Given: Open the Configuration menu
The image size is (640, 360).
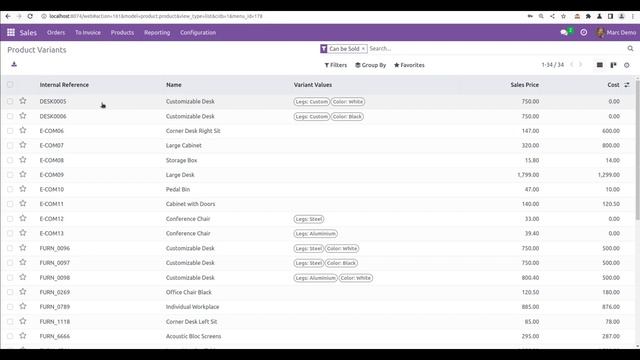Looking at the screenshot, I should tap(198, 32).
